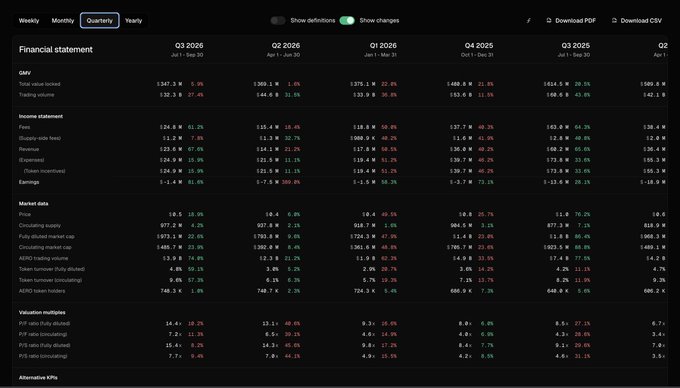Click the (Token incentives) row label
The width and height of the screenshot is (680, 388).
tap(45, 171)
